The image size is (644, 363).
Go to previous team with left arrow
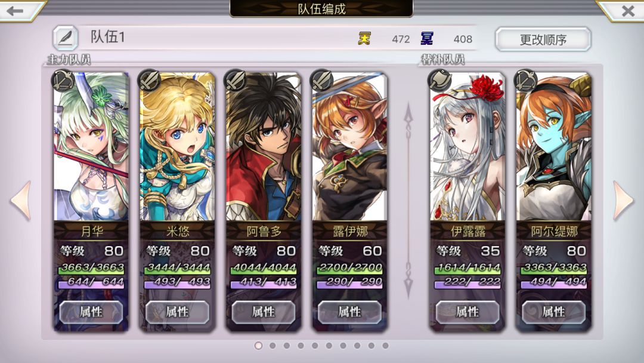[21, 200]
